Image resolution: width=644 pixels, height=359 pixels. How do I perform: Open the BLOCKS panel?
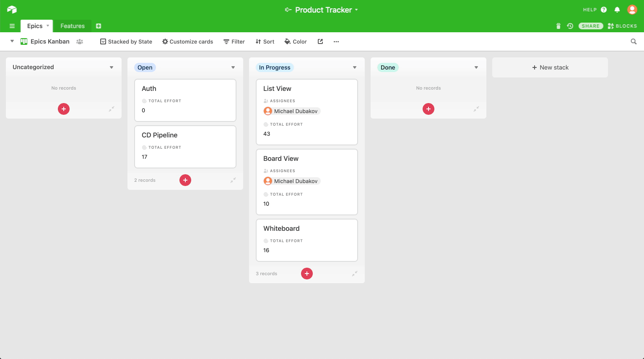(x=622, y=26)
